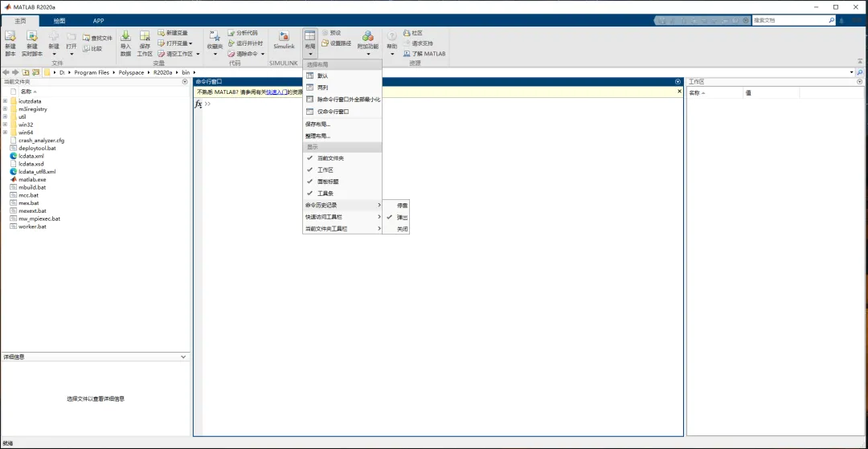This screenshot has height=449, width=868.
Task: Expand the m3iregistry folder
Action: (x=5, y=109)
